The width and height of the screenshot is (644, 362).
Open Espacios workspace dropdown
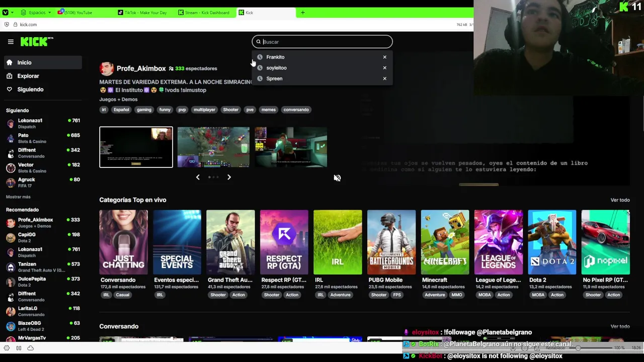pos(37,13)
